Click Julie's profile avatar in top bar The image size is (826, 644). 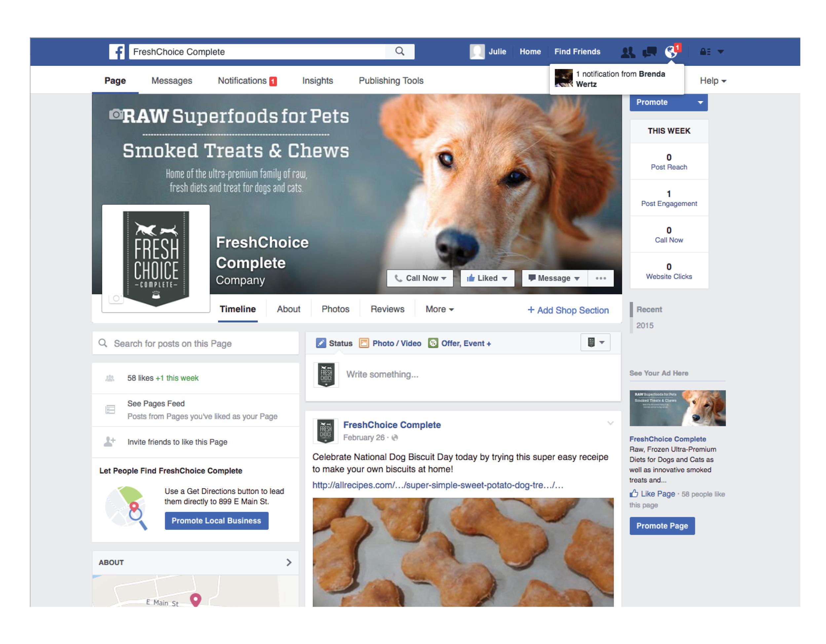[x=477, y=52]
